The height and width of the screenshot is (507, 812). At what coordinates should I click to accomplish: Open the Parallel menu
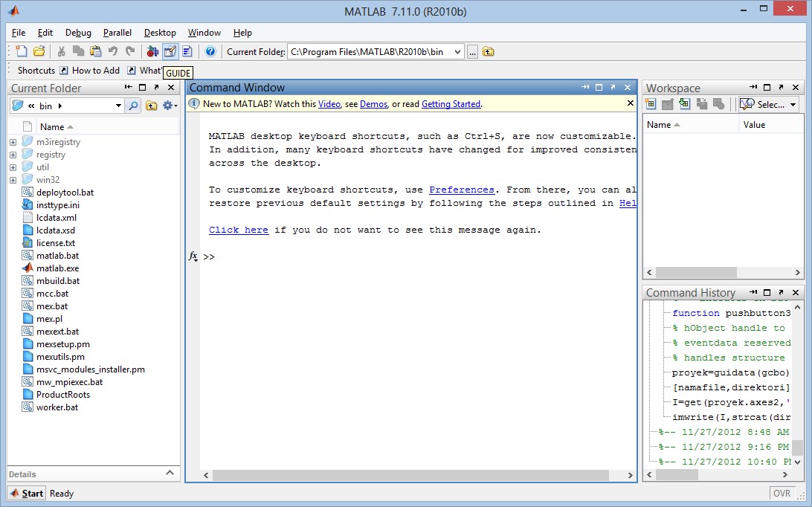tap(117, 33)
